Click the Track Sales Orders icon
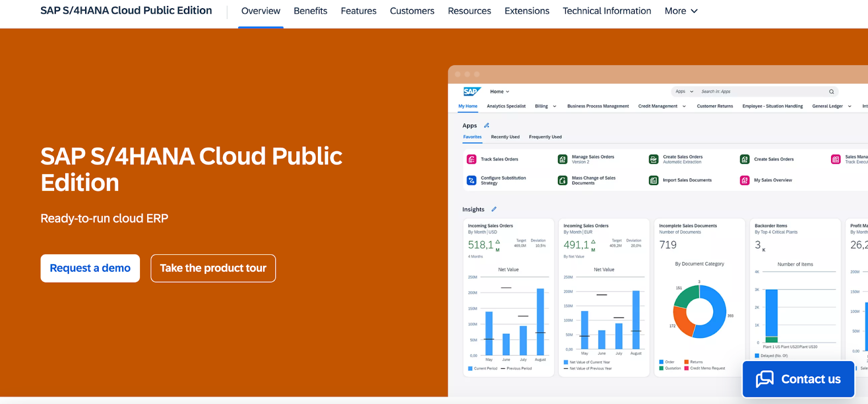The image size is (868, 404). [x=471, y=159]
